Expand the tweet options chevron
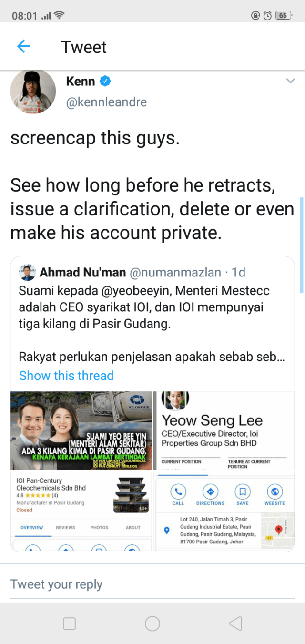Screen dimensions: 305x644 [x=290, y=81]
